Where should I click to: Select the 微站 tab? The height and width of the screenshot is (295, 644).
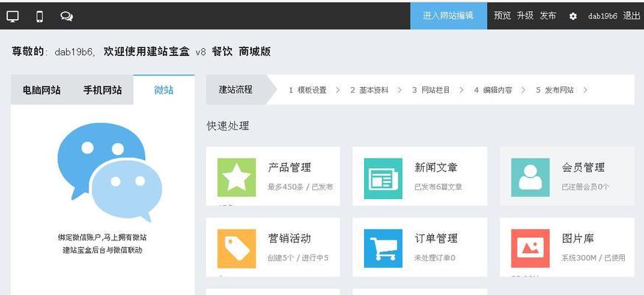point(164,90)
